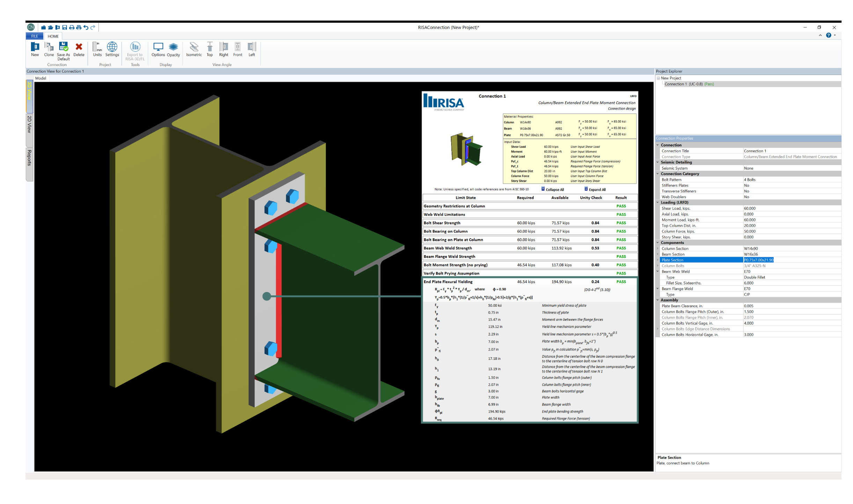
Task: Expand the Column Section property row
Action: (658, 249)
